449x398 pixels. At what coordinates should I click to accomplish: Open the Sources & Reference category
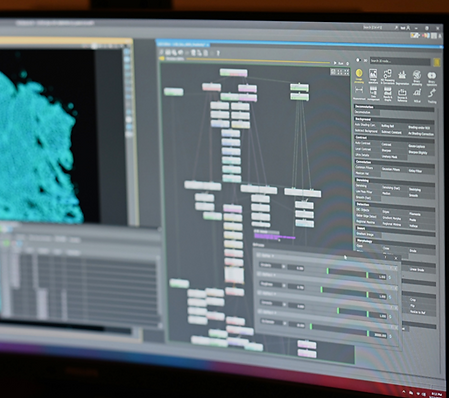[x=402, y=95]
